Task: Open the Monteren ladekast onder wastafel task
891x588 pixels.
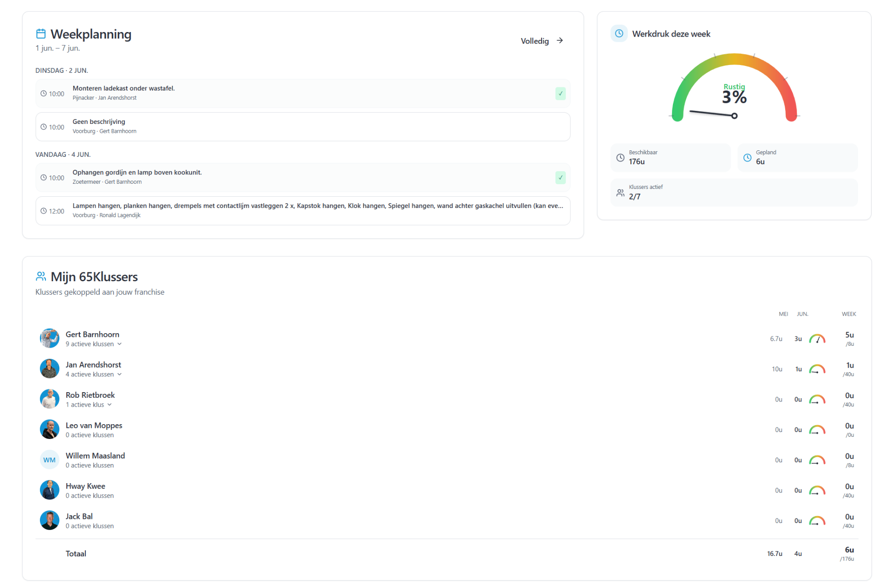Action: (x=303, y=93)
